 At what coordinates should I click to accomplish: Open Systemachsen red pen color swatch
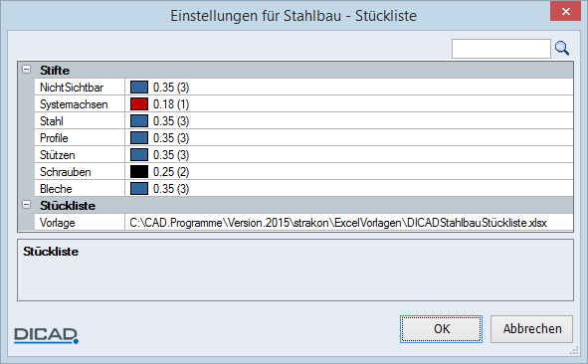click(x=139, y=103)
